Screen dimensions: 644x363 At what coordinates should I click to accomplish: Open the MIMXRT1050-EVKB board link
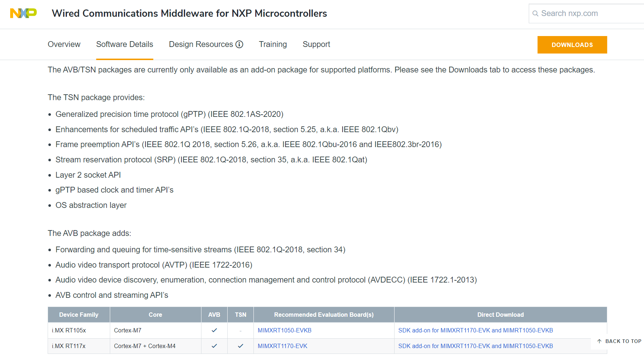[284, 330]
